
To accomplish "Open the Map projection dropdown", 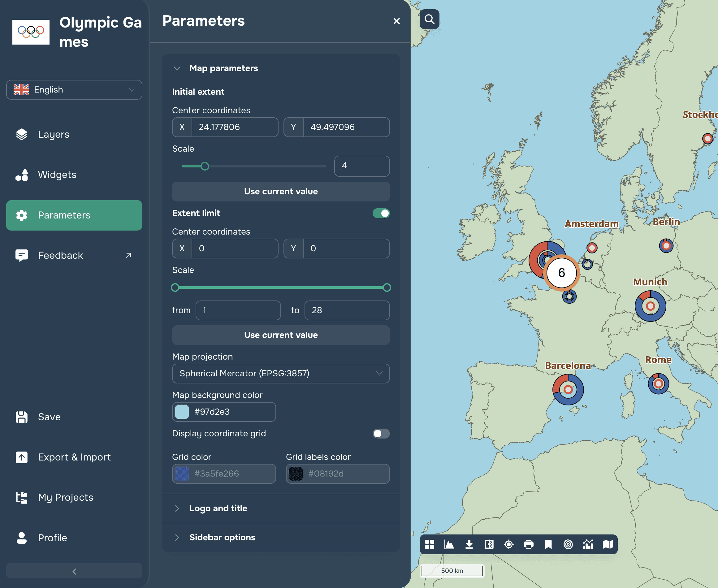I will (x=281, y=373).
